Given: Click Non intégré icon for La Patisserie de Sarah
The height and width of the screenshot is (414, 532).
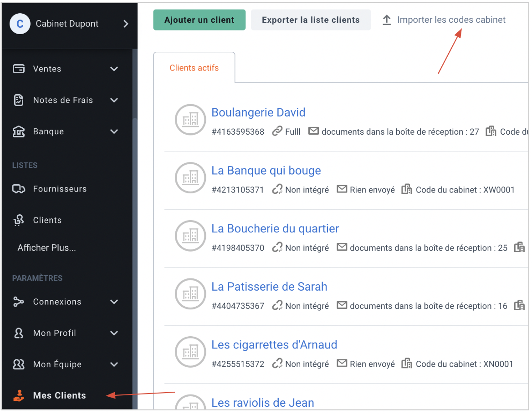Looking at the screenshot, I should click(277, 305).
